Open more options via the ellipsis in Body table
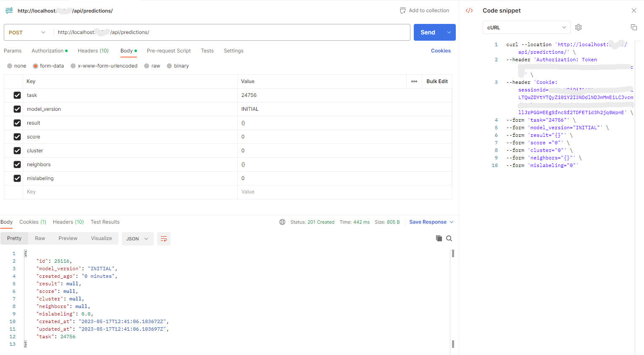 click(x=414, y=81)
